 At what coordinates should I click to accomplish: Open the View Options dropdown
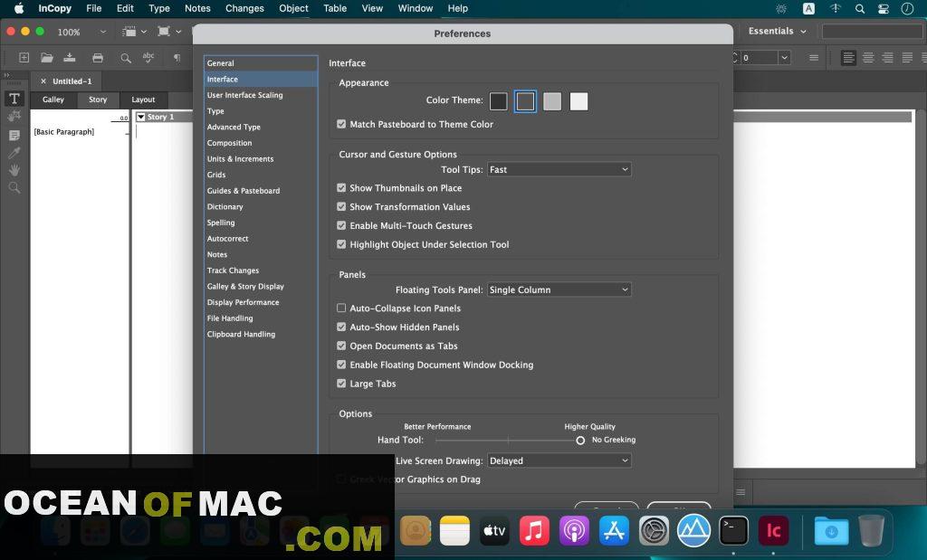tap(134, 32)
